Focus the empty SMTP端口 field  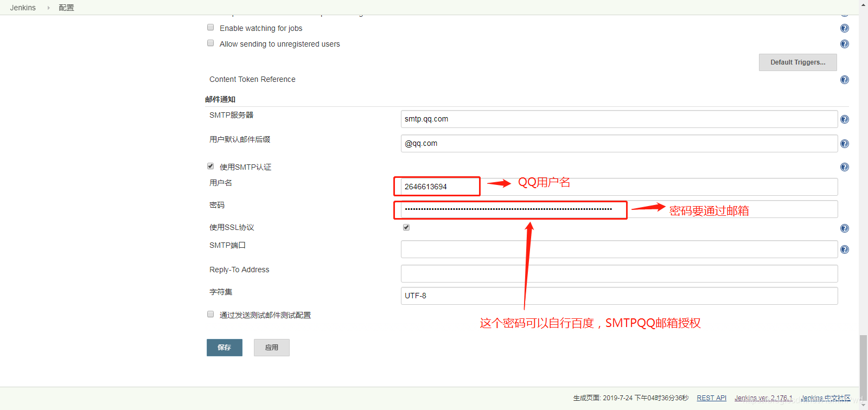619,249
